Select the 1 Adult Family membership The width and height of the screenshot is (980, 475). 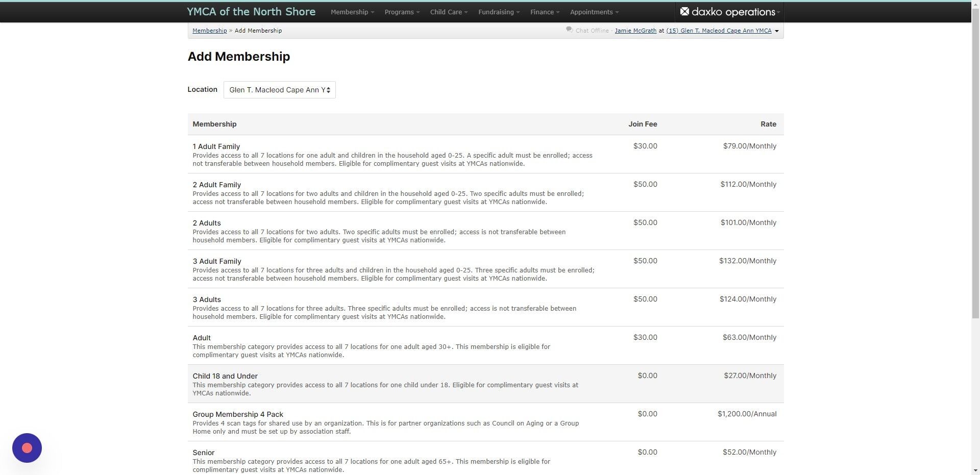click(x=216, y=146)
